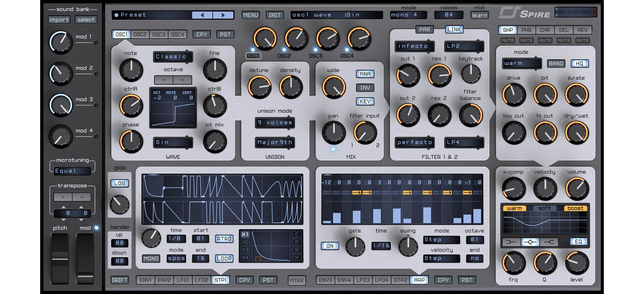Toggle the LOG glide switch

point(119,183)
